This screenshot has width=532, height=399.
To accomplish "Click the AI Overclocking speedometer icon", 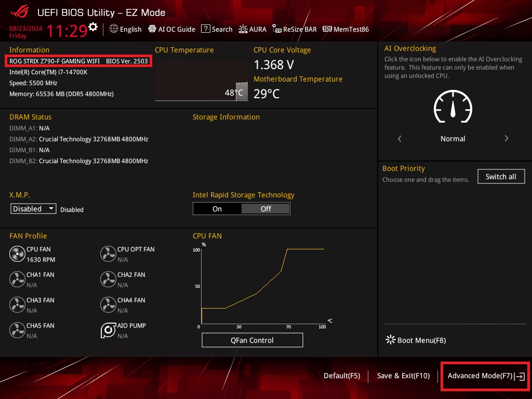I will point(453,107).
